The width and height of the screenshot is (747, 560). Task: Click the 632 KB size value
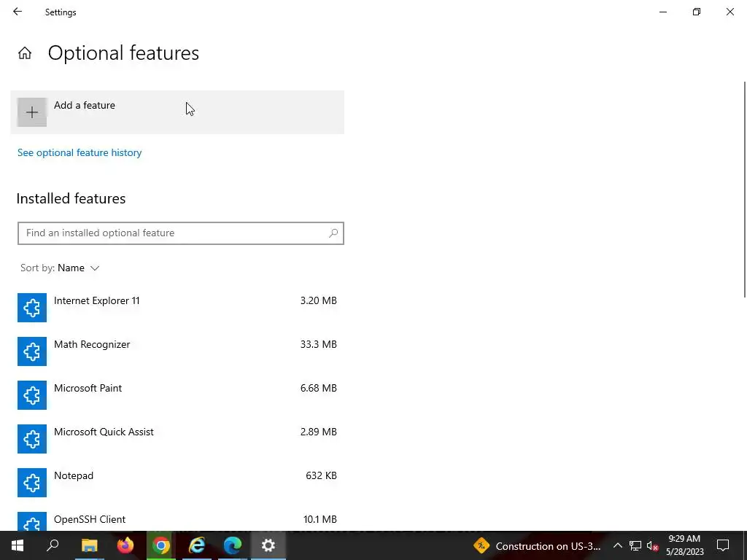click(322, 476)
